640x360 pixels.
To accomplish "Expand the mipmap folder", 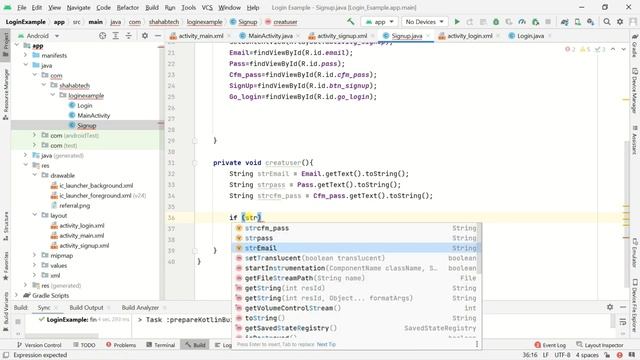I will [34, 255].
